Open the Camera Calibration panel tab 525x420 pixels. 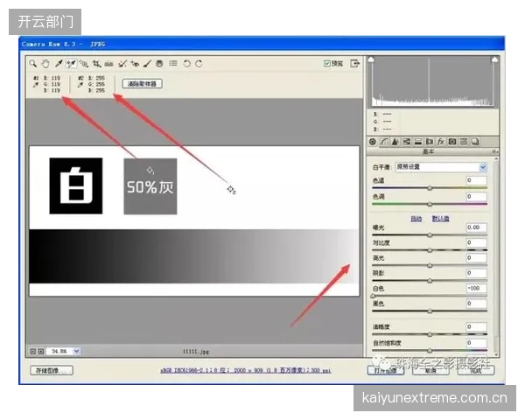(x=452, y=142)
